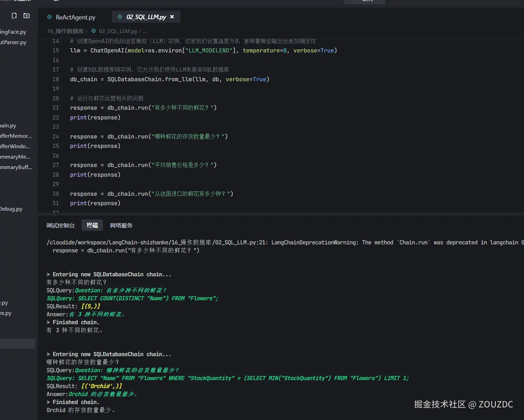
Task: Click line number 21 in the gutter
Action: [x=56, y=108]
